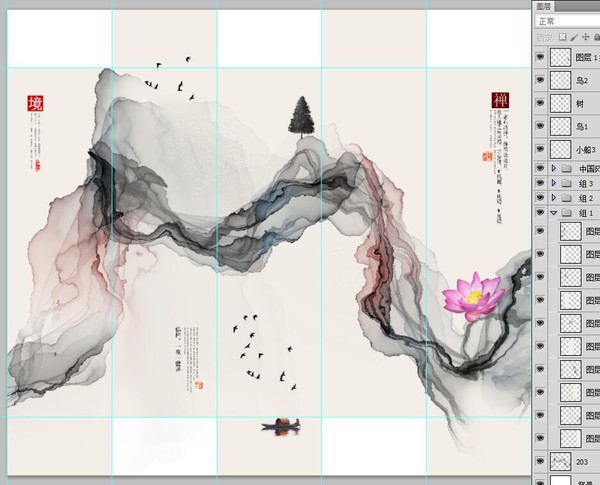Select the 鸟1 layer thumbnail

(x=561, y=126)
